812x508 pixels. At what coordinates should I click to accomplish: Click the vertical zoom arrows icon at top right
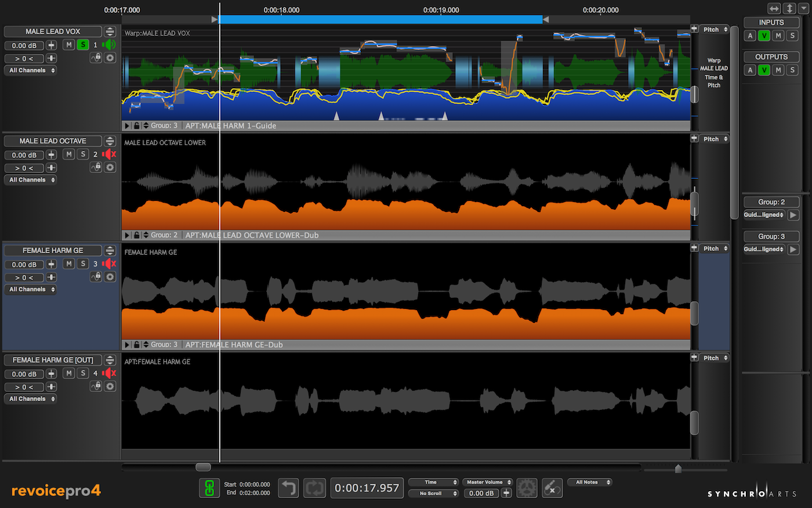789,8
